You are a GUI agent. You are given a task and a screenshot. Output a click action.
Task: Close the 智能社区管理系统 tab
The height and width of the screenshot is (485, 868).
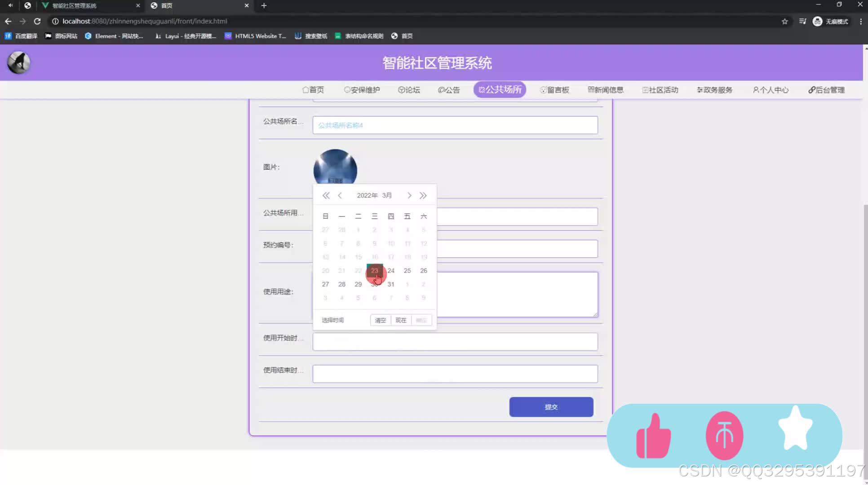pyautogui.click(x=138, y=5)
